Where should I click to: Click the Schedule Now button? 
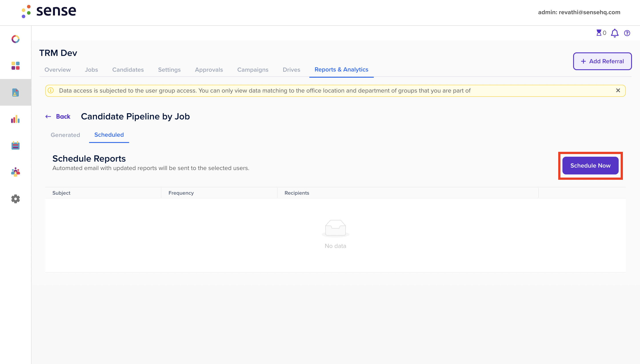click(590, 166)
